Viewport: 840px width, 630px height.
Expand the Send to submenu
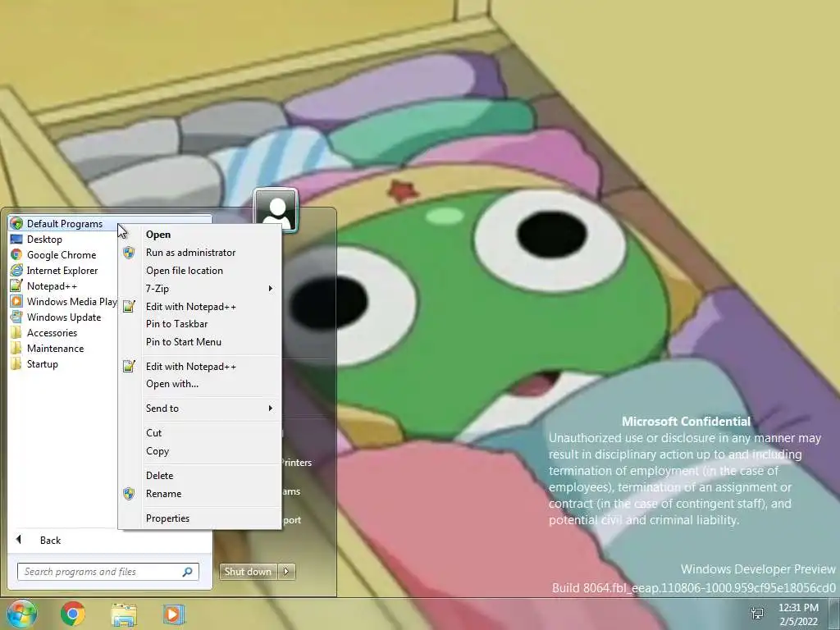pos(200,409)
